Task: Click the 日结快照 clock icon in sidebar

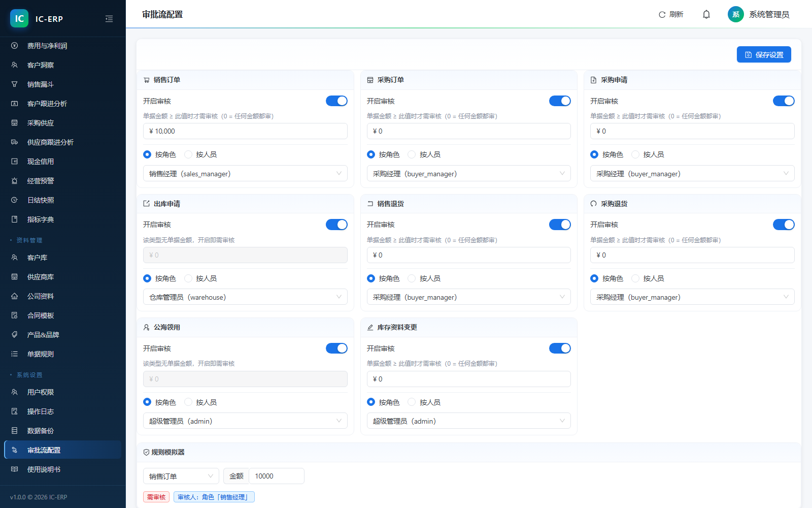Action: click(x=15, y=200)
